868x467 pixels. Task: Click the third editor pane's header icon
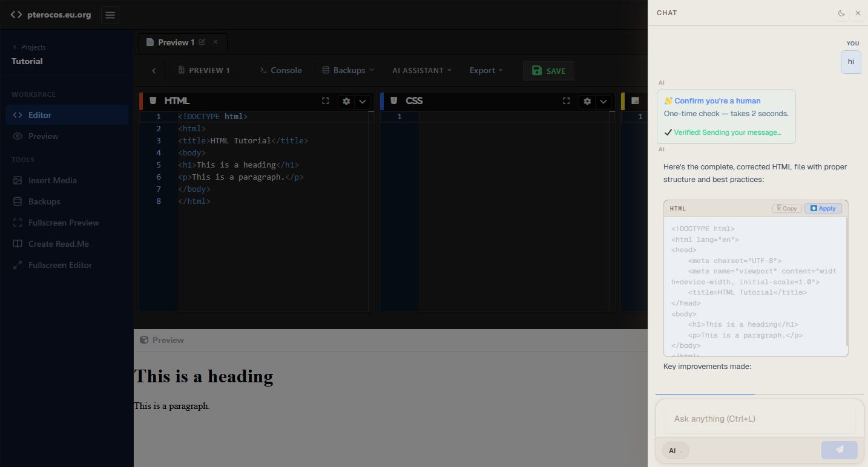(x=635, y=100)
